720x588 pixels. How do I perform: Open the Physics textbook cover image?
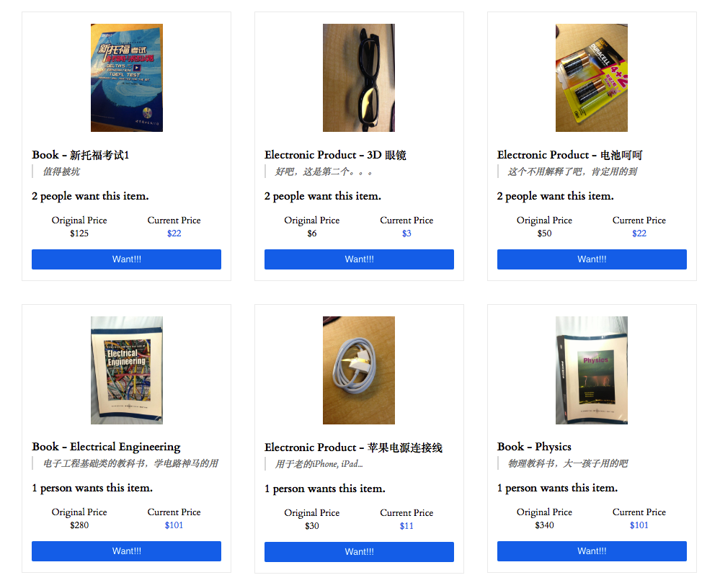(x=592, y=370)
